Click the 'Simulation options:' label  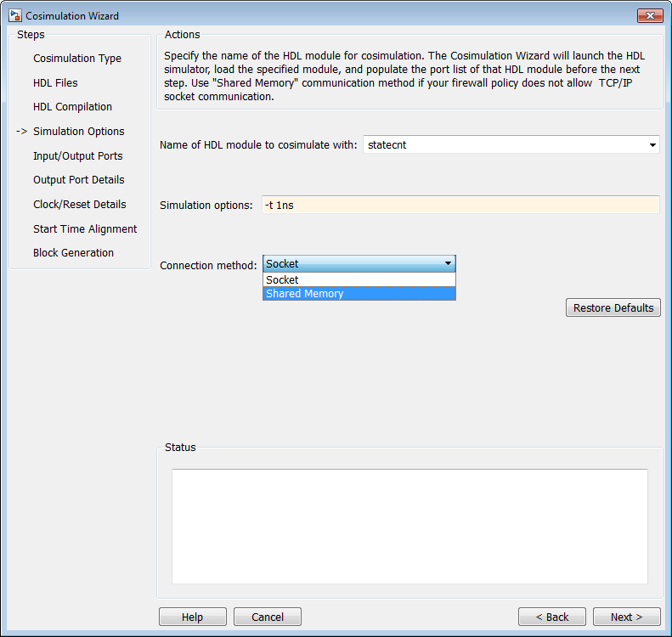click(x=206, y=206)
